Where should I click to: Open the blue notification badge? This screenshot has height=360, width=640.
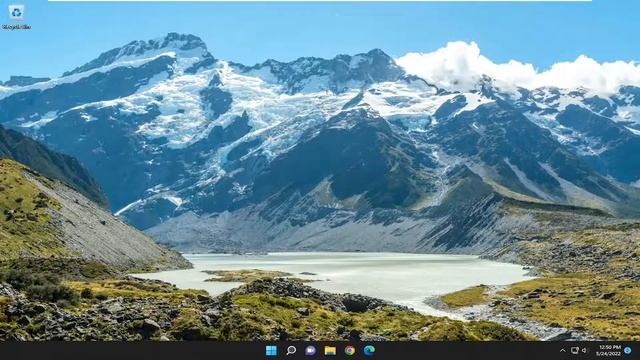pos(628,350)
